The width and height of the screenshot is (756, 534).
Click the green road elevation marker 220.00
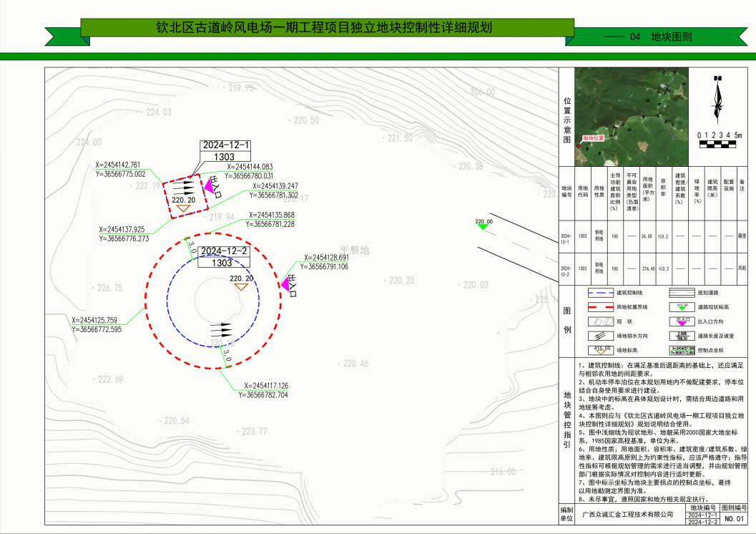click(484, 226)
